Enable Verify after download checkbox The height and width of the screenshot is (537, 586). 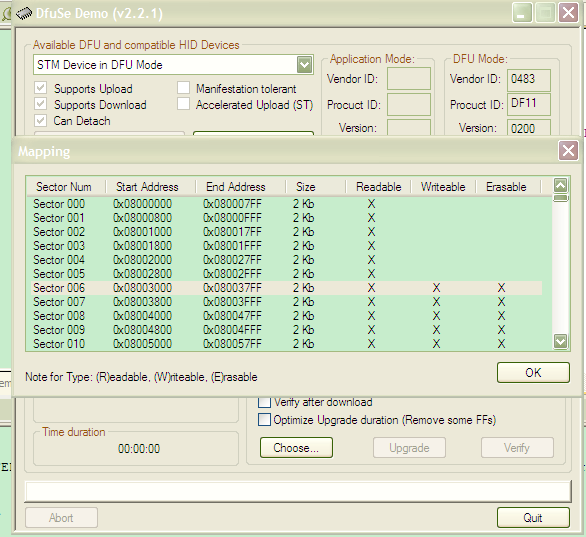click(x=264, y=402)
